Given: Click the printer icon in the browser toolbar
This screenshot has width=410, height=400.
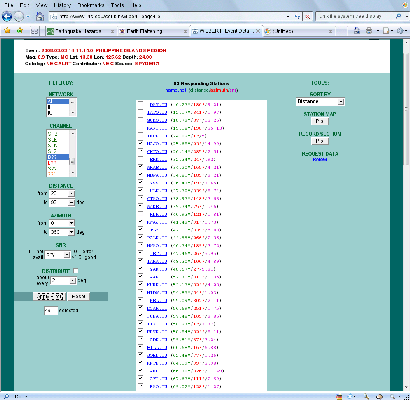Looking at the screenshot, I should click(x=369, y=31).
